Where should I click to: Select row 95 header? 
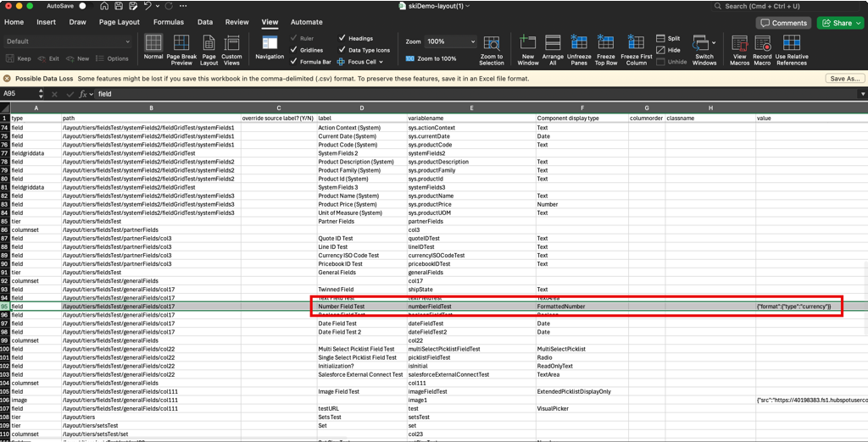pos(5,306)
